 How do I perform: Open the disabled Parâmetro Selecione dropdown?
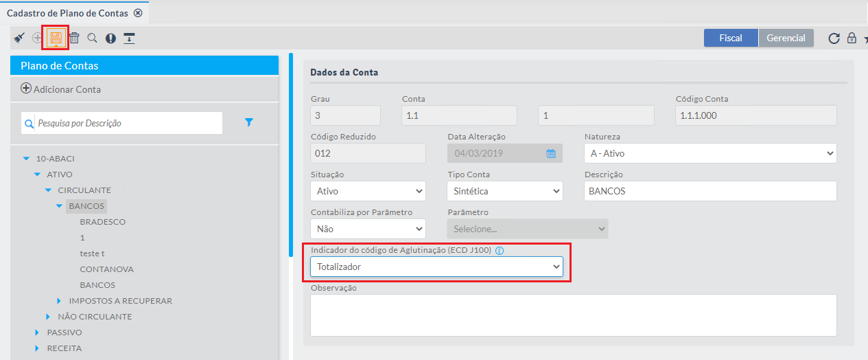coord(527,229)
